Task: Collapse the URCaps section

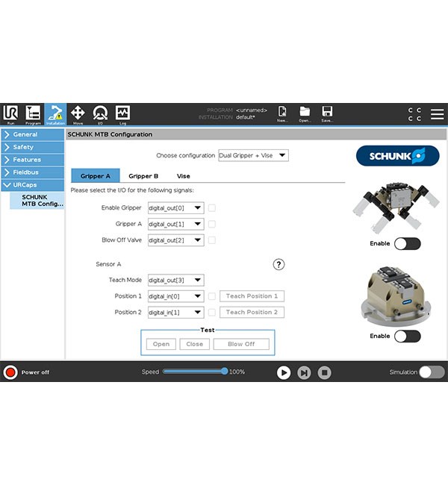Action: (33, 185)
